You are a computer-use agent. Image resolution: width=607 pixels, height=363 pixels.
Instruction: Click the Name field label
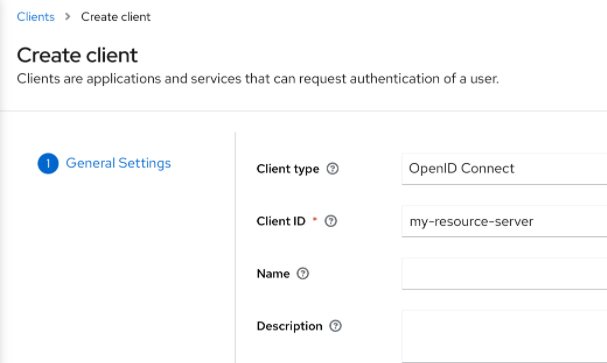point(273,274)
